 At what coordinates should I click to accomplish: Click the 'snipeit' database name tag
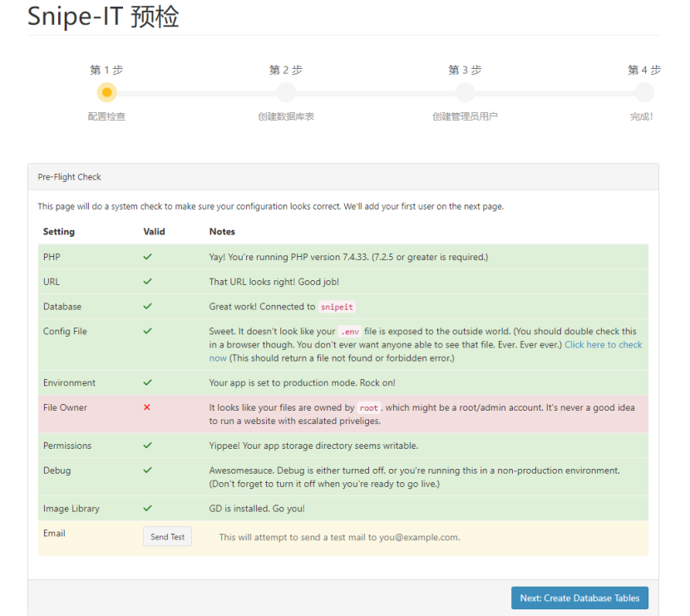tap(337, 307)
